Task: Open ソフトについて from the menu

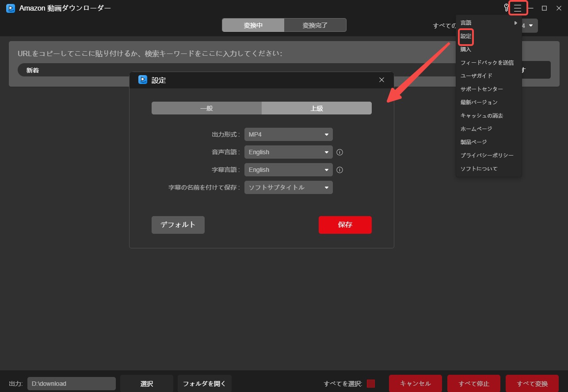Action: point(479,169)
